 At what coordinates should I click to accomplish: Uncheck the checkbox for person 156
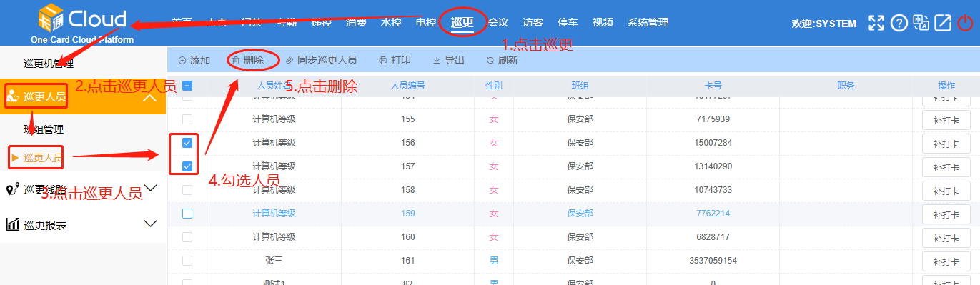coord(187,143)
